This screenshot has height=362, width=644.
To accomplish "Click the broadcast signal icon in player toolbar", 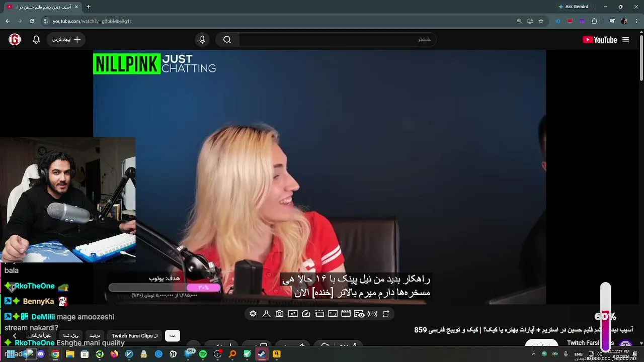I will 372,314.
